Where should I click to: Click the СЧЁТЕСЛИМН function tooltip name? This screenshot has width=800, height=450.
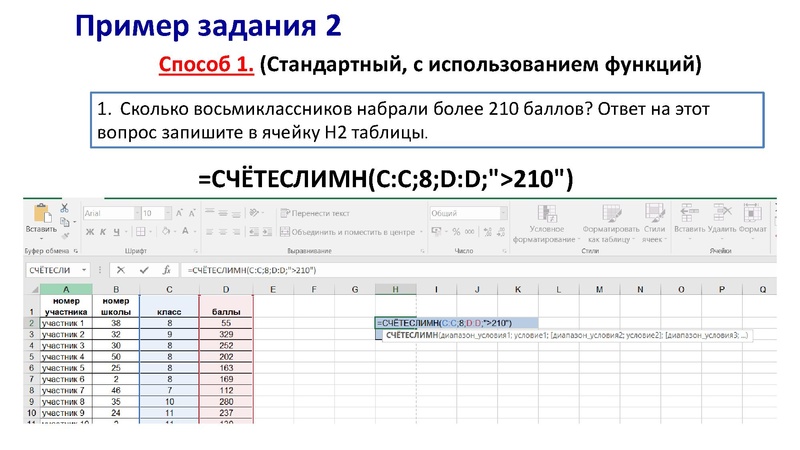click(x=412, y=335)
